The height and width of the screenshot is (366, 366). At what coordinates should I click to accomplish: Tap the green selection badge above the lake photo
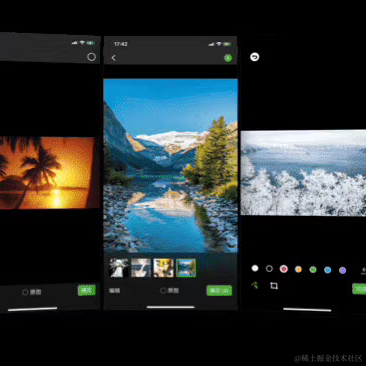[228, 58]
